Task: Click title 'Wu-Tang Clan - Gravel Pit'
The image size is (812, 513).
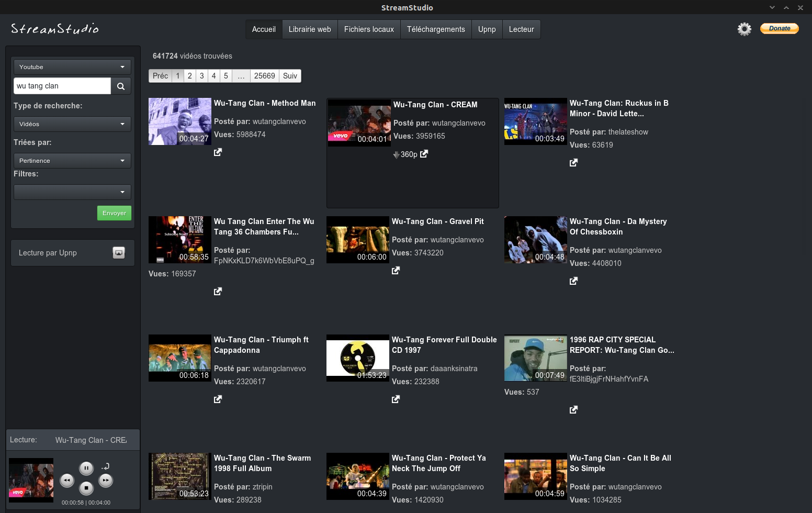Action: pyautogui.click(x=437, y=221)
